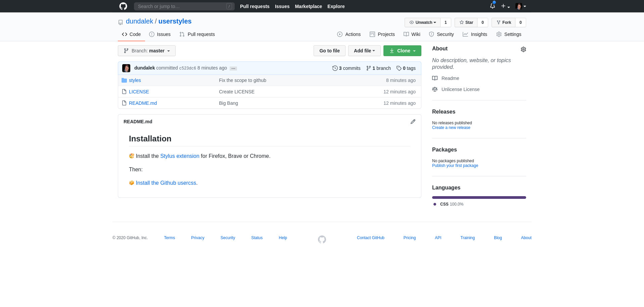The height and width of the screenshot is (307, 644).
Task: Open Explore in top navigation
Action: 336,6
